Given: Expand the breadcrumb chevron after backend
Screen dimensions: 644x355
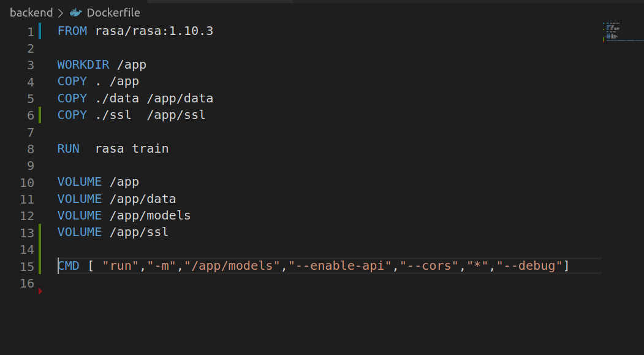Looking at the screenshot, I should (x=61, y=13).
